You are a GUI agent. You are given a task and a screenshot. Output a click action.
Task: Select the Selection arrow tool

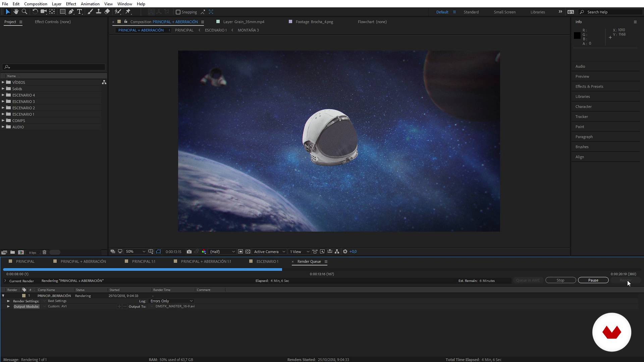[8, 12]
